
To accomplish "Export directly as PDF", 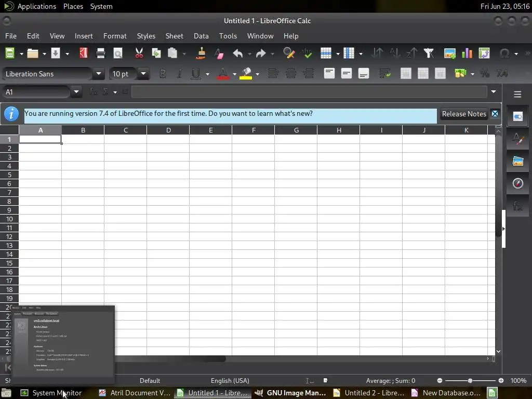I will click(84, 54).
